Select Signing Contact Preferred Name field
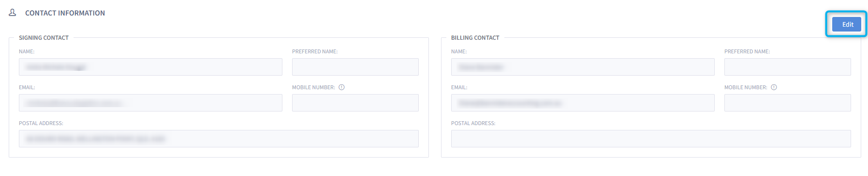868x176 pixels. [355, 67]
